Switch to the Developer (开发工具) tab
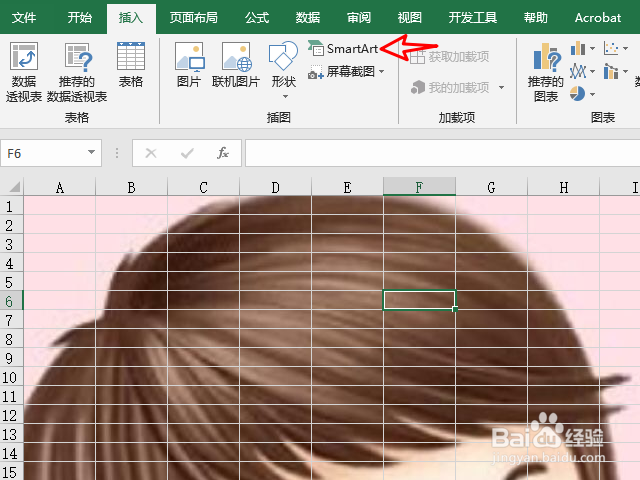The height and width of the screenshot is (480, 640). pos(473,18)
